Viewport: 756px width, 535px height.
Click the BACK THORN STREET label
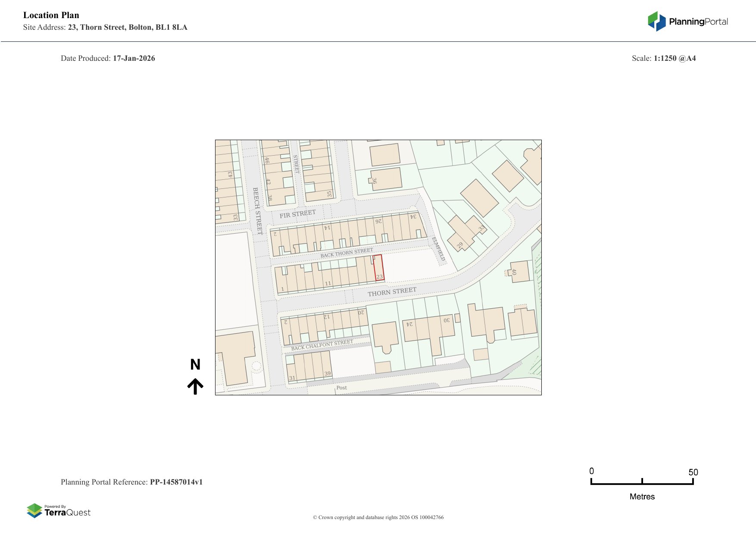pos(347,253)
